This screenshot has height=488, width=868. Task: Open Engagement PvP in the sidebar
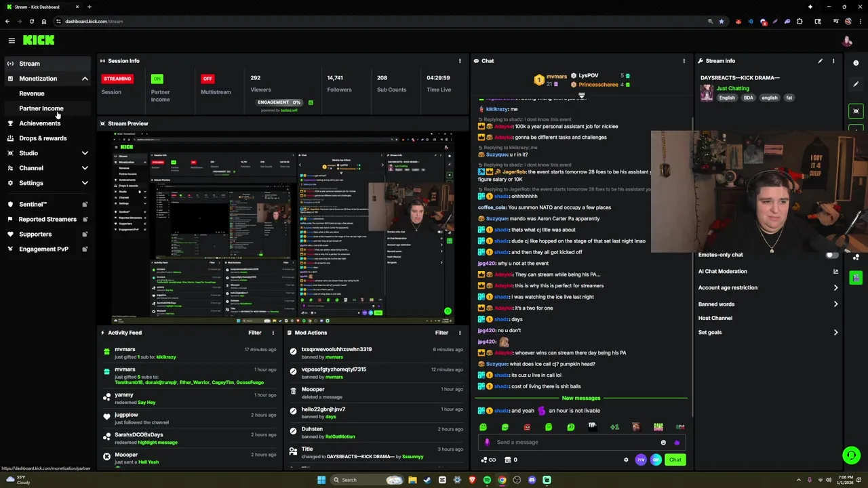coord(43,249)
